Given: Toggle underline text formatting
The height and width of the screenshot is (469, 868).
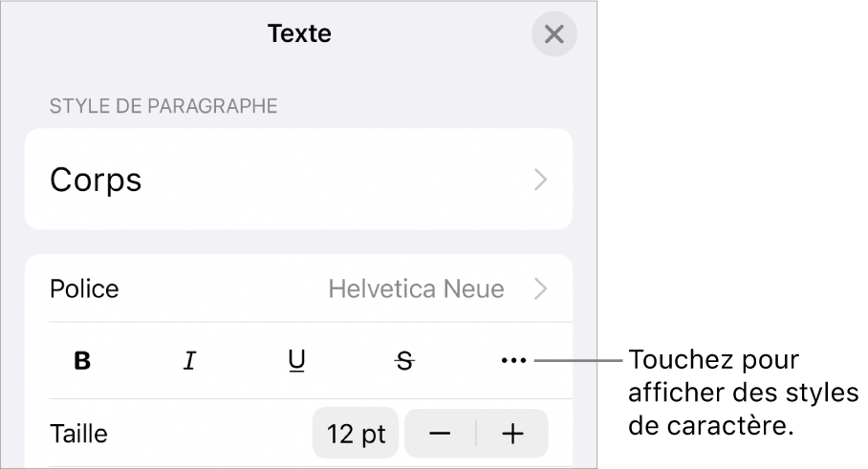Looking at the screenshot, I should click(297, 361).
